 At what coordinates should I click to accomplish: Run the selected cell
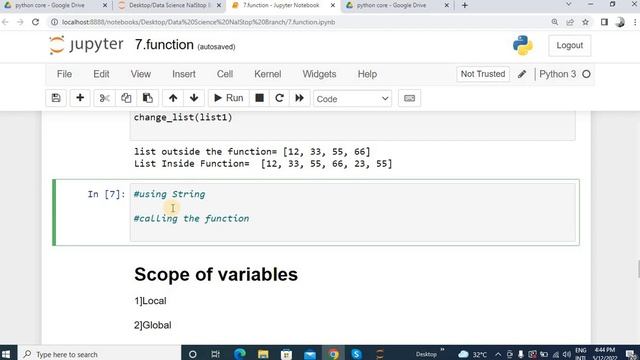coord(229,98)
